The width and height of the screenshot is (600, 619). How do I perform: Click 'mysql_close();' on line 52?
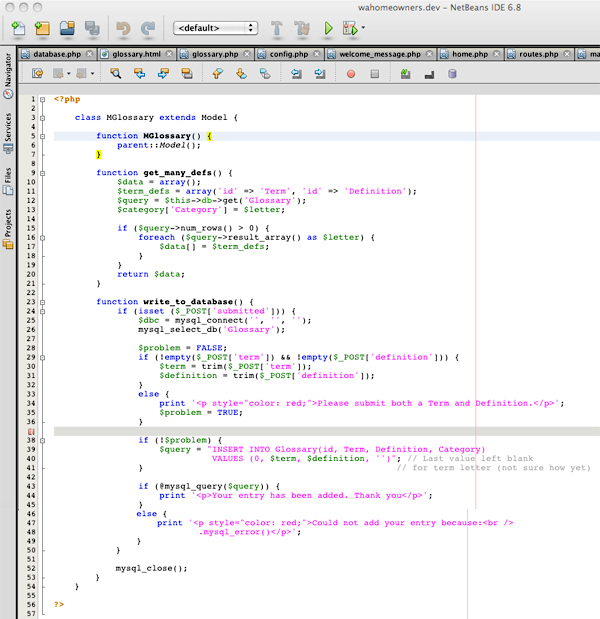pyautogui.click(x=151, y=568)
